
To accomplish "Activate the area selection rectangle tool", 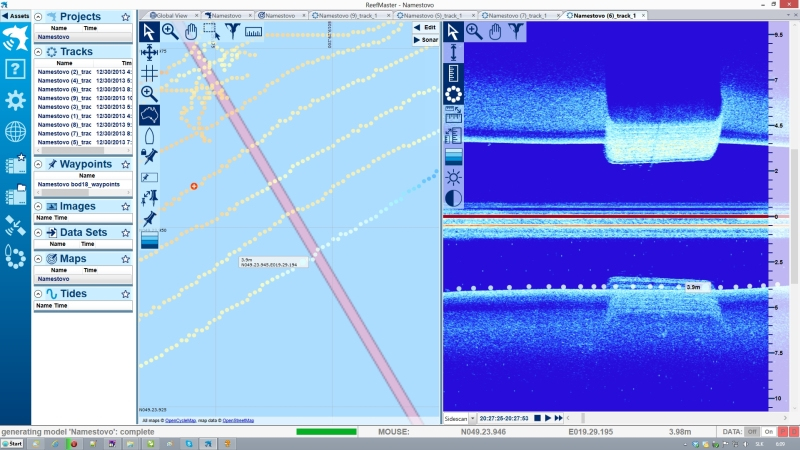I will click(x=211, y=31).
